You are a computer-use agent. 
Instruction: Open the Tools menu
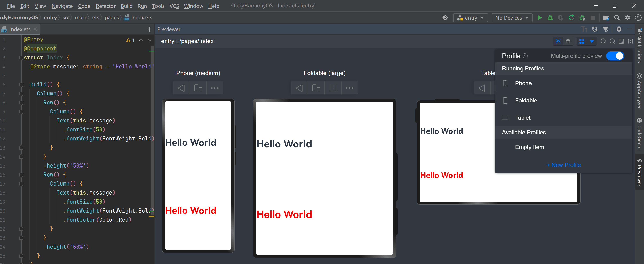click(158, 6)
